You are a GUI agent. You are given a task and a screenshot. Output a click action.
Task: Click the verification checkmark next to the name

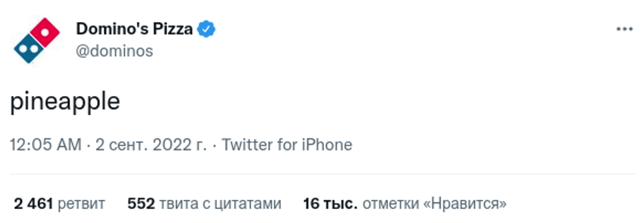click(205, 29)
